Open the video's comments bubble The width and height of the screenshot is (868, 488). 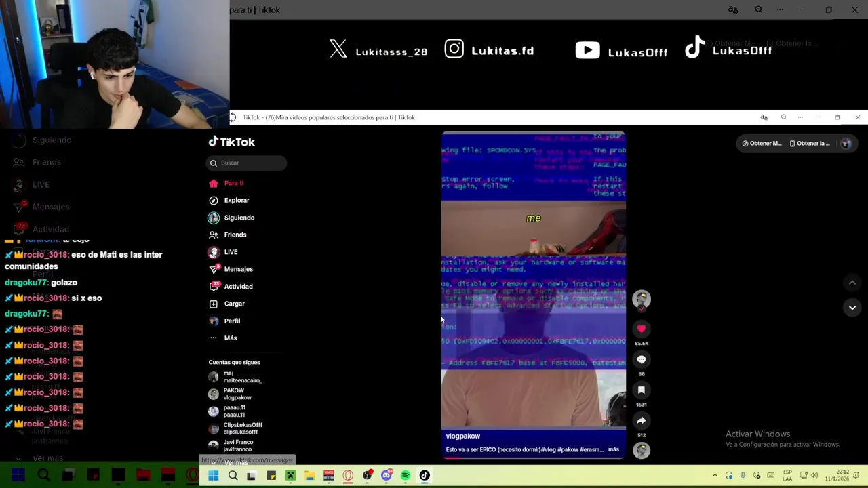pos(641,359)
